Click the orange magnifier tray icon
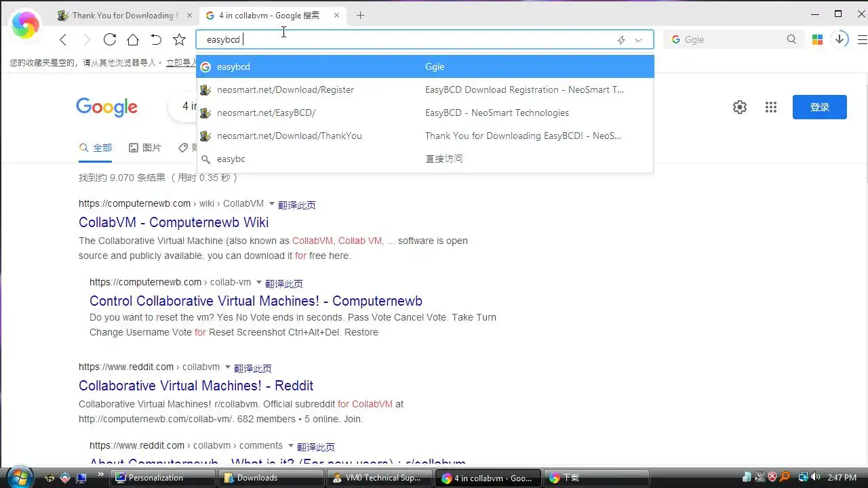Screen dimensions: 868x488 click(785, 477)
